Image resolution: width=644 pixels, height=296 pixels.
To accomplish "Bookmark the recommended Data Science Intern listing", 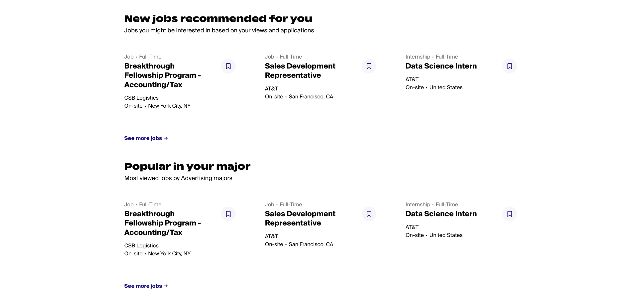I will coord(510,66).
